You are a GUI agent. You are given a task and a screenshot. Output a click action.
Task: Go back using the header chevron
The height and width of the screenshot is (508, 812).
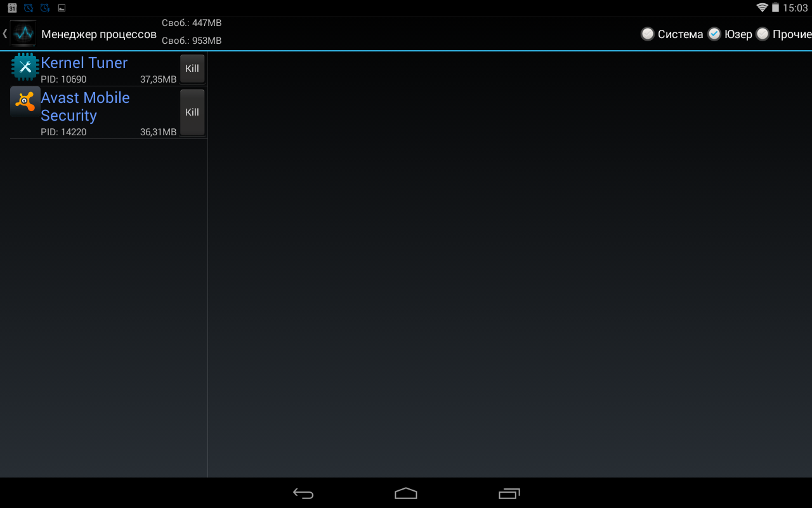pos(4,34)
